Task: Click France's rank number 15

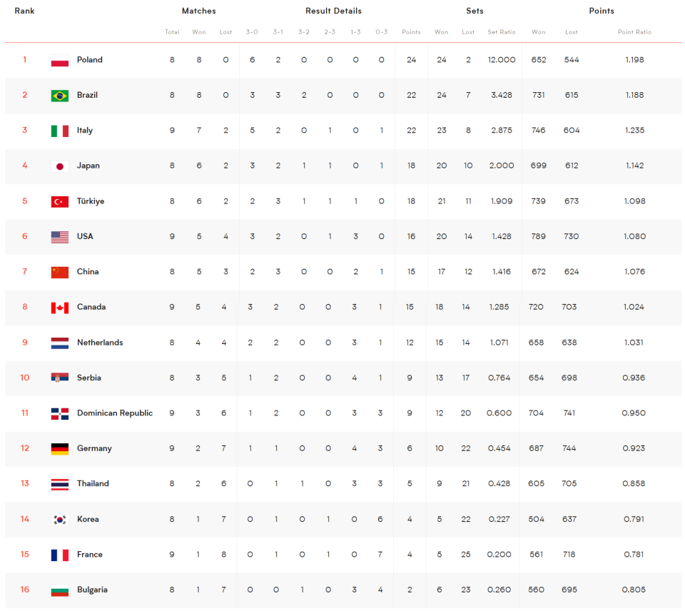Action: pos(25,555)
